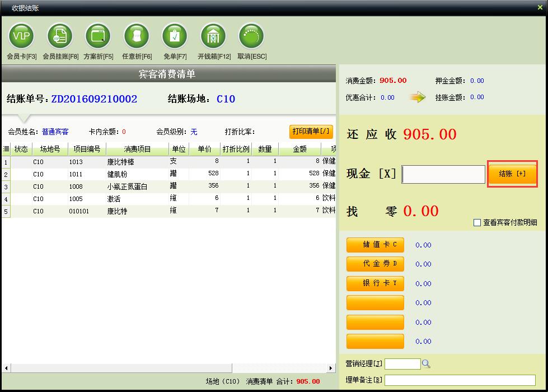Click 消费金额 value 905.00
This screenshot has width=548, height=392.
(393, 81)
